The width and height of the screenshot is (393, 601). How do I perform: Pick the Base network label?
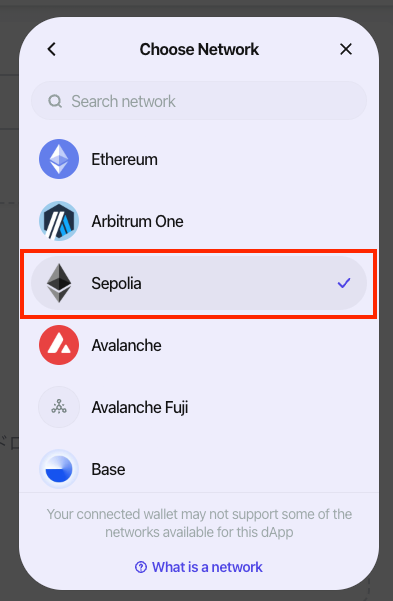click(108, 470)
